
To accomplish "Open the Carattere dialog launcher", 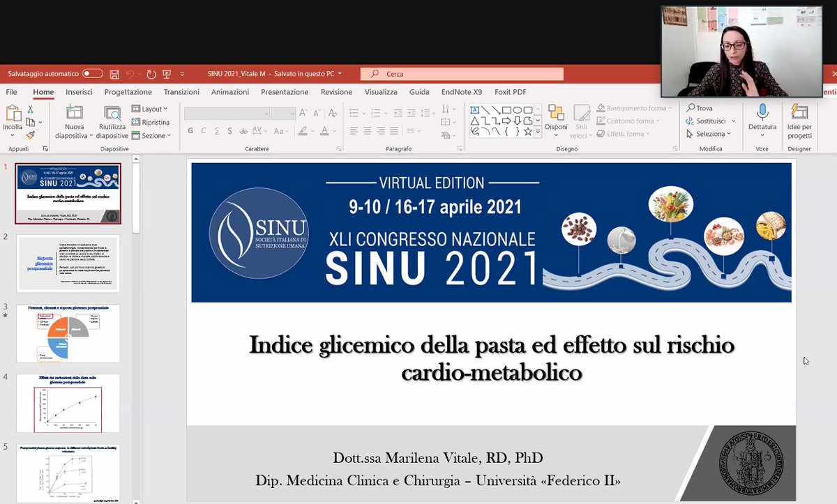I will click(339, 148).
